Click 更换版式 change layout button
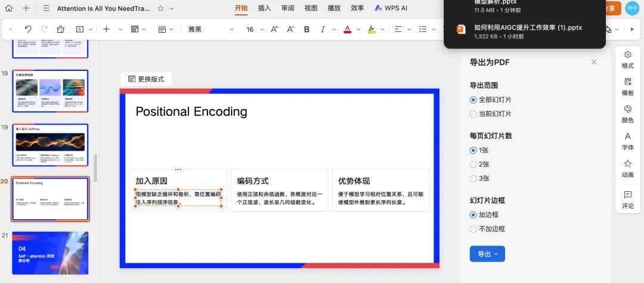 [146, 79]
